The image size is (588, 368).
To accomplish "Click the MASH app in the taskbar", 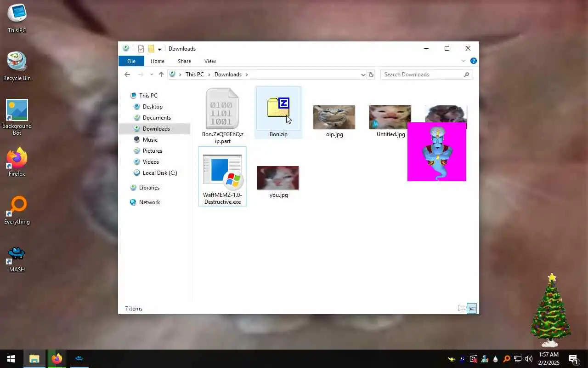I will [x=79, y=359].
